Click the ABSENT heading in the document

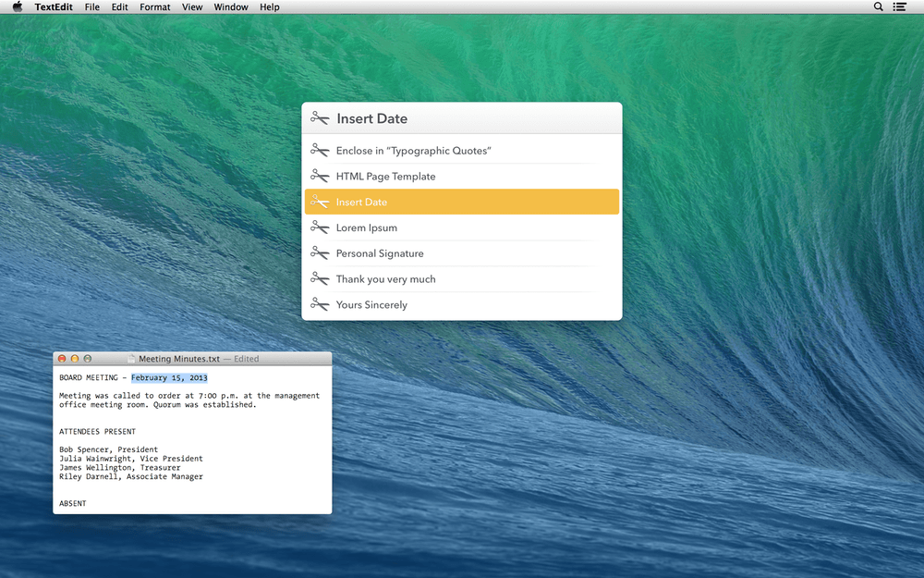72,504
